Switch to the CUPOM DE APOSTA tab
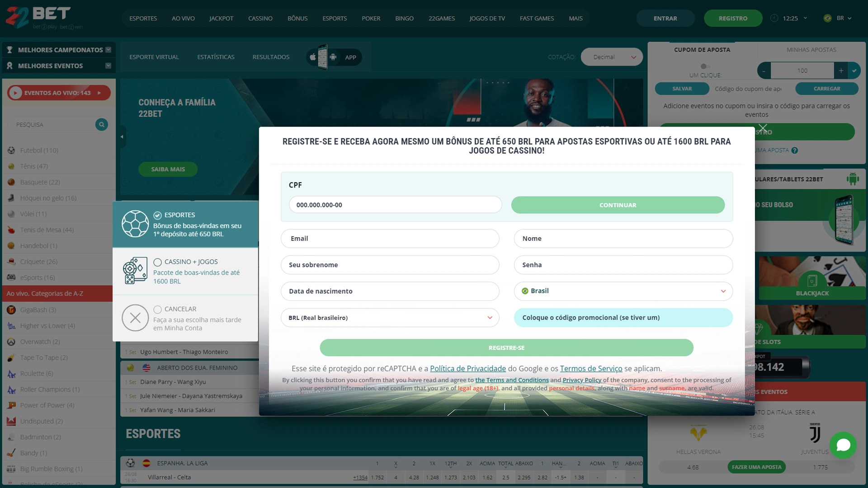 click(702, 50)
